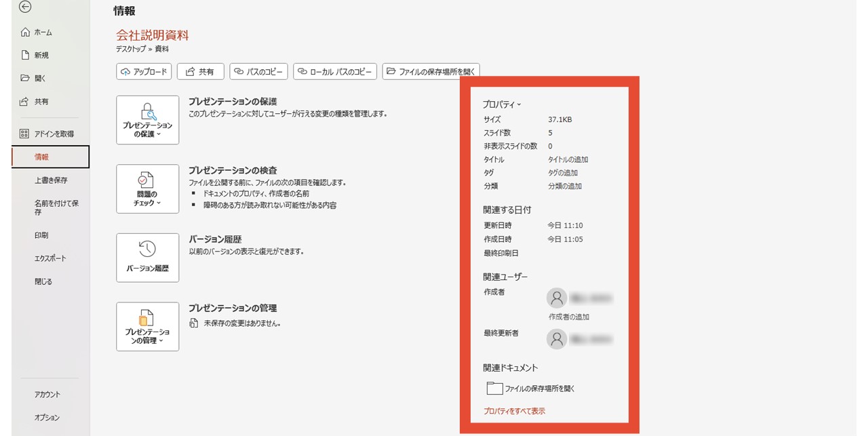Click the 分類の追加 field
Image resolution: width=868 pixels, height=436 pixels.
(565, 186)
